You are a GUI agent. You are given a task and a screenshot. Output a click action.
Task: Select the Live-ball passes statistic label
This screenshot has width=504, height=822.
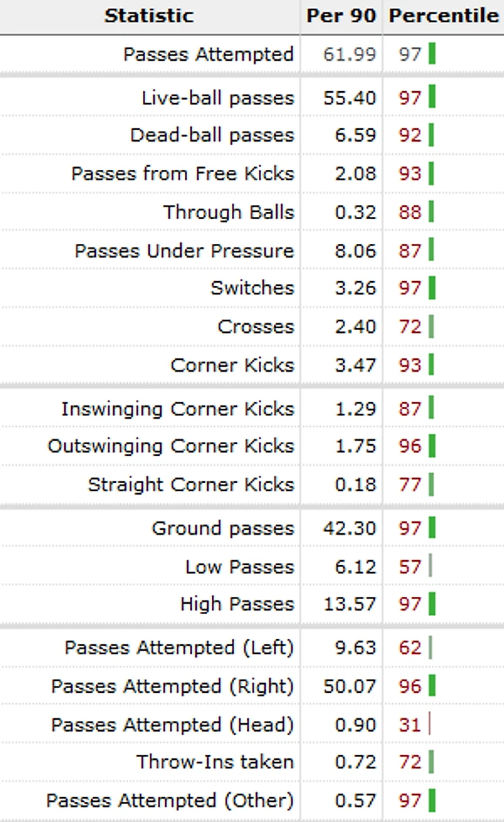click(x=217, y=98)
